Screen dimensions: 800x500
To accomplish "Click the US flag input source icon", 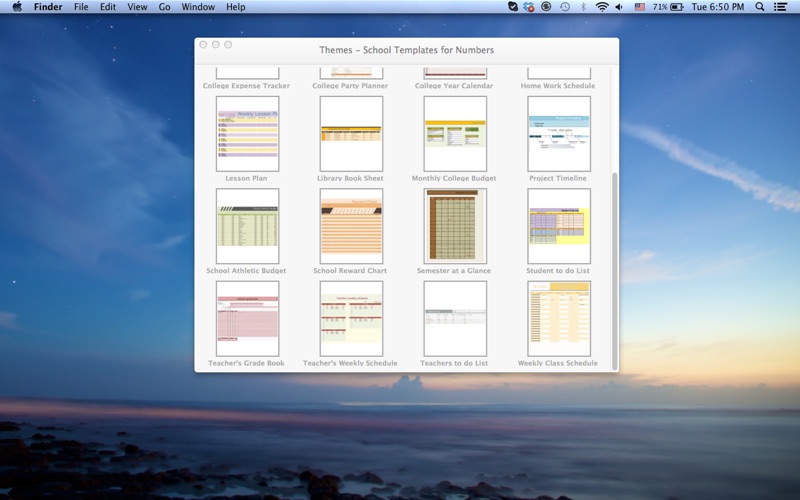I will 640,7.
